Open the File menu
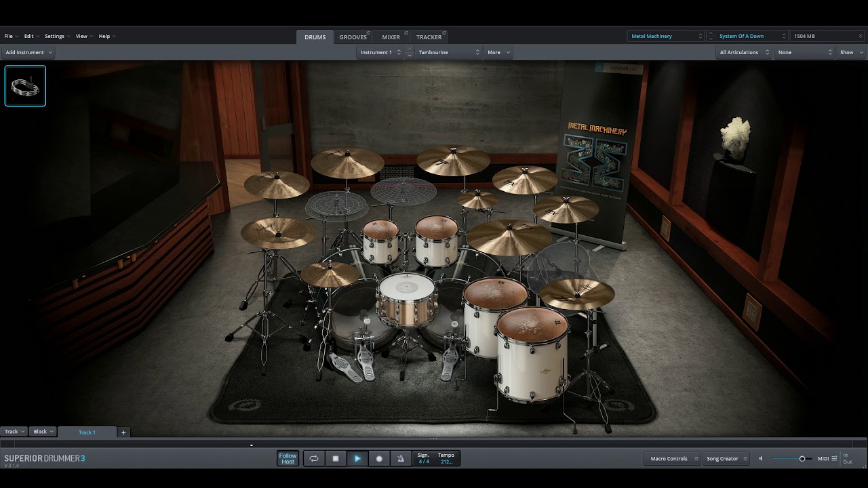This screenshot has width=868, height=488. point(11,36)
